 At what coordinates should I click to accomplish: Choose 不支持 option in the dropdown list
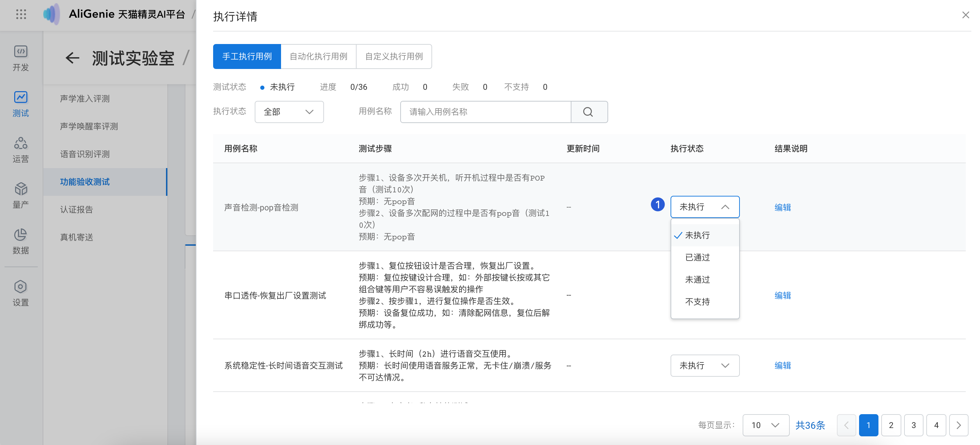coord(705,302)
